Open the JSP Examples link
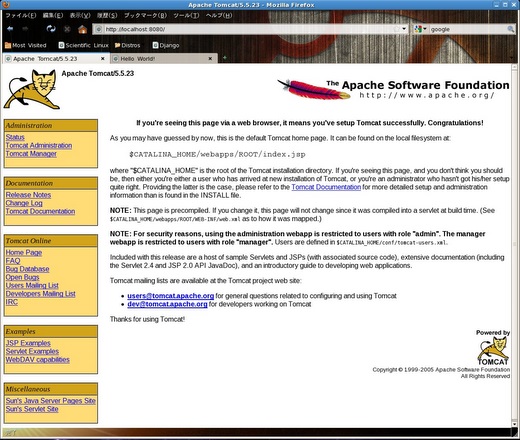Screen dimensions: 520x440 coord(28,343)
